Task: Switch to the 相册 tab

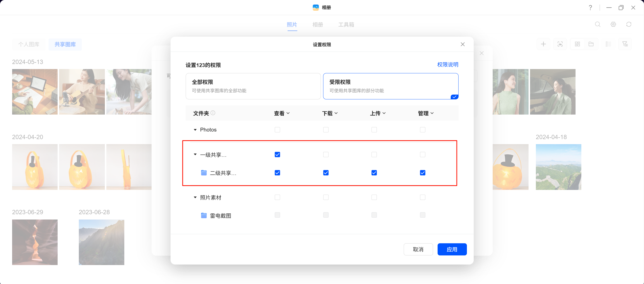Action: [x=318, y=25]
